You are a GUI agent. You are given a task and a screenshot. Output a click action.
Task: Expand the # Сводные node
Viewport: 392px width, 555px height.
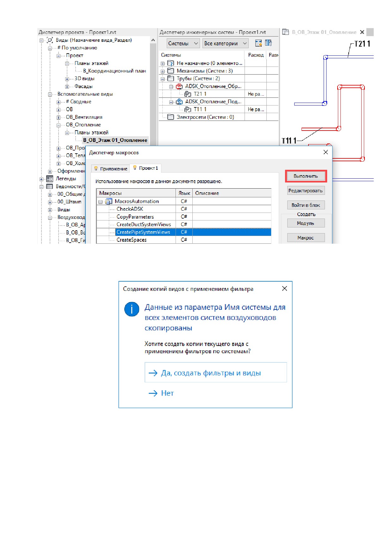coord(59,102)
